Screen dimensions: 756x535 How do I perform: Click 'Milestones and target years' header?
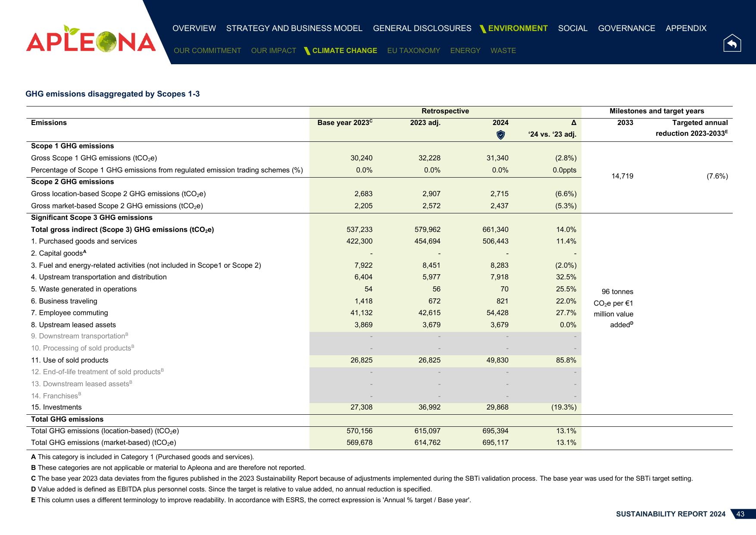point(656,111)
